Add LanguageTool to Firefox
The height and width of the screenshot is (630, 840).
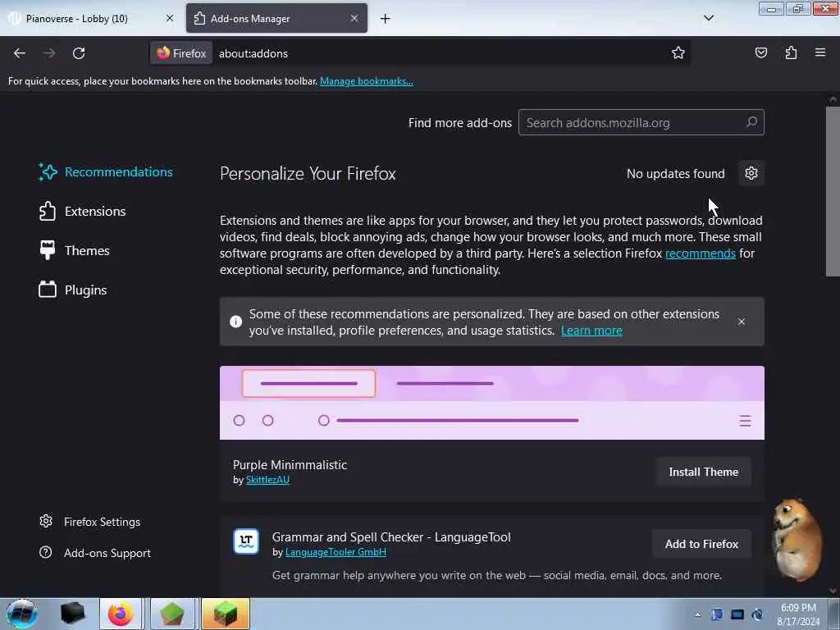tap(701, 545)
